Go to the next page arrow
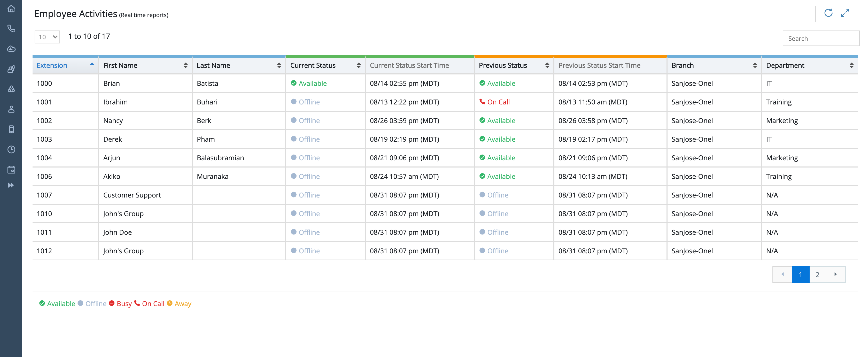The width and height of the screenshot is (868, 357). (836, 275)
